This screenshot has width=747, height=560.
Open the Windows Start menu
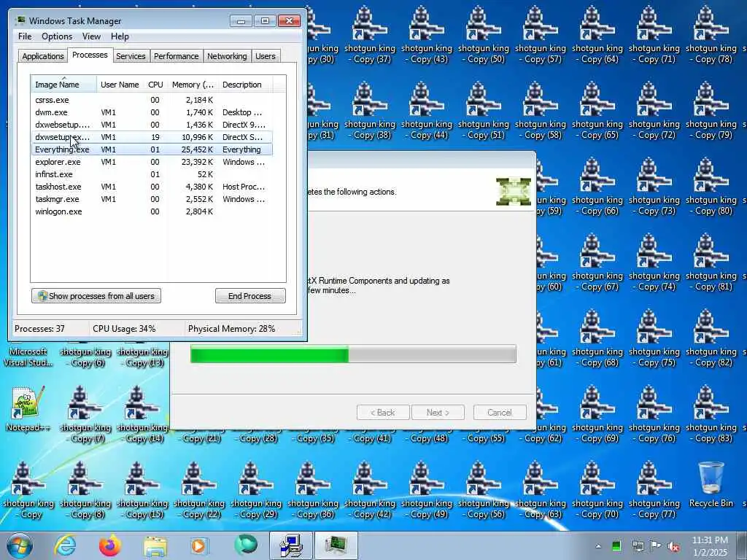(20, 545)
